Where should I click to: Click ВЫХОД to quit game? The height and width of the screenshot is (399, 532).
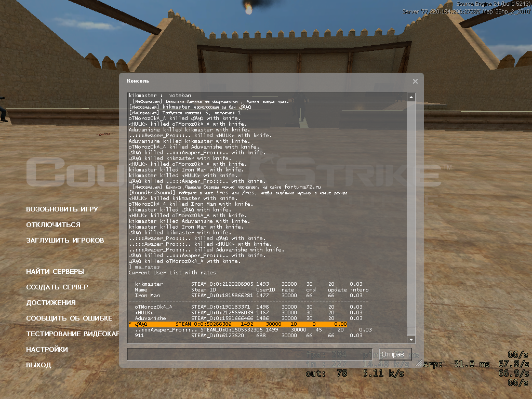[38, 365]
